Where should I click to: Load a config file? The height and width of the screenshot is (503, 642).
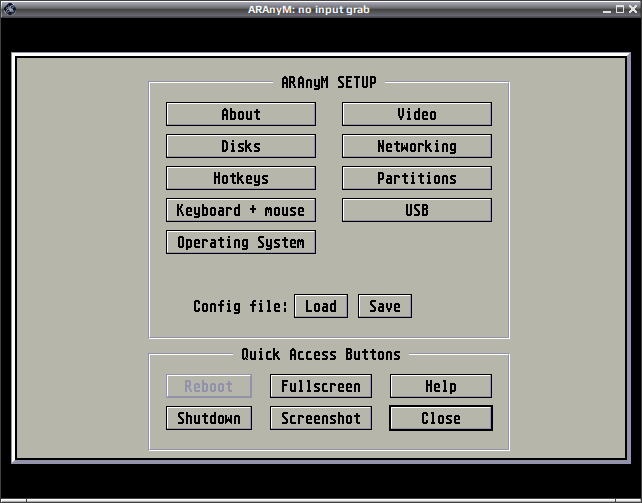coord(321,306)
